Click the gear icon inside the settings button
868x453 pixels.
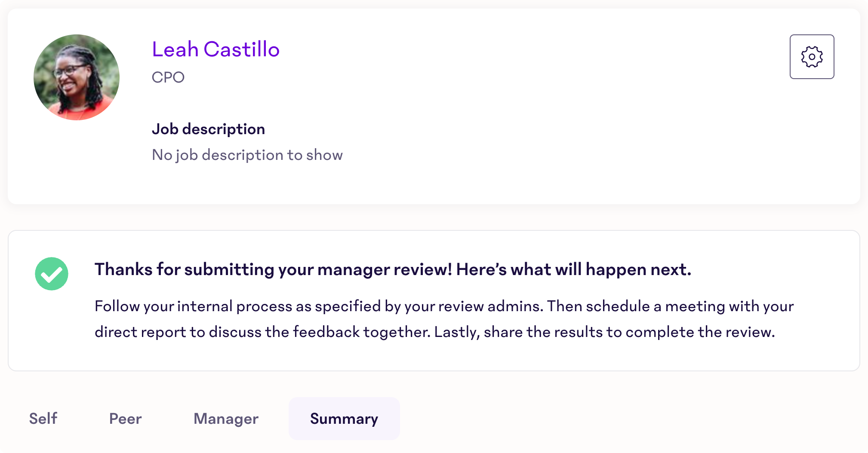click(812, 57)
